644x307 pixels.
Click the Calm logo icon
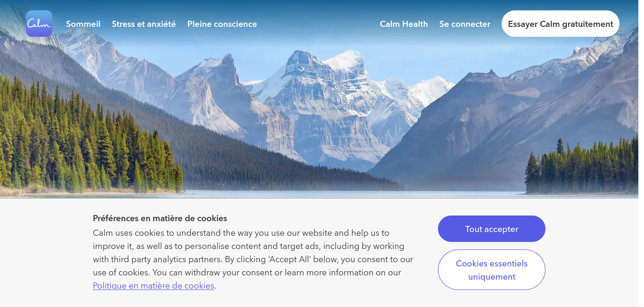coord(39,24)
